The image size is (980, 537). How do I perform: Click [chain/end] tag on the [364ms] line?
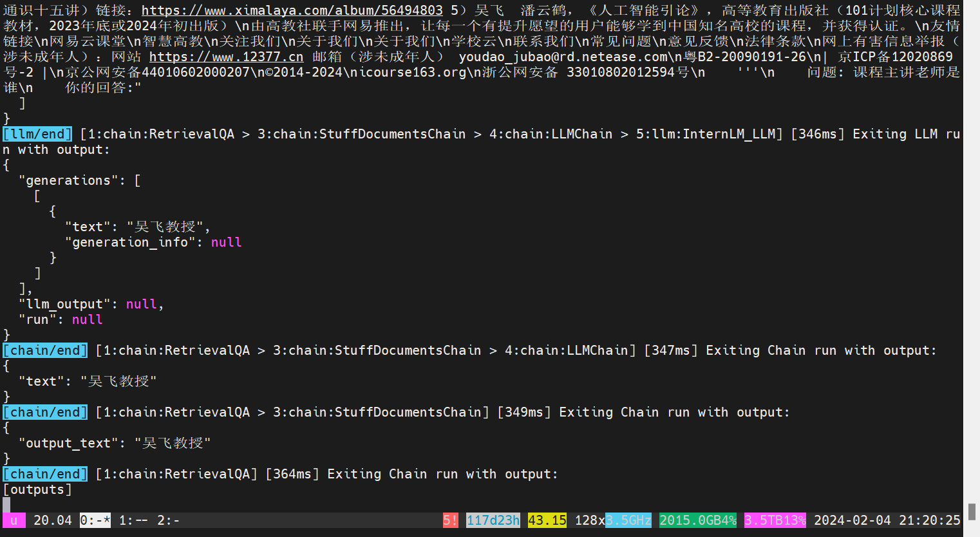pos(45,474)
